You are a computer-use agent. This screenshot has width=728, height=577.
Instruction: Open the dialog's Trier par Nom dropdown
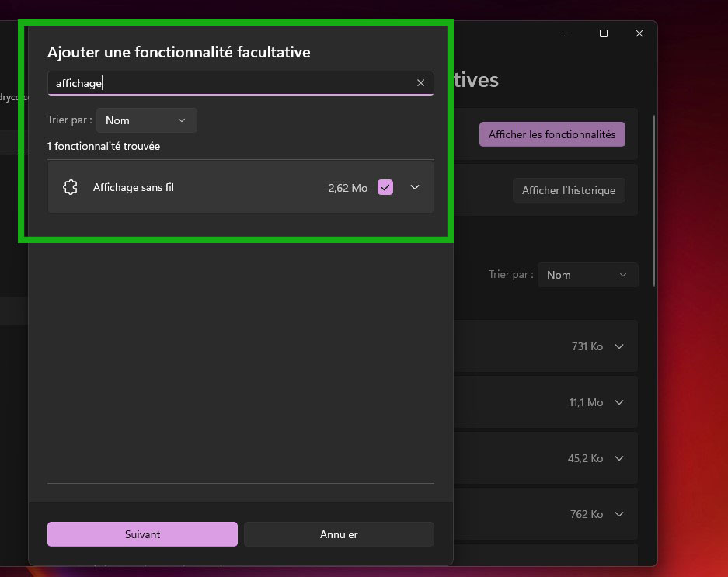(x=147, y=120)
